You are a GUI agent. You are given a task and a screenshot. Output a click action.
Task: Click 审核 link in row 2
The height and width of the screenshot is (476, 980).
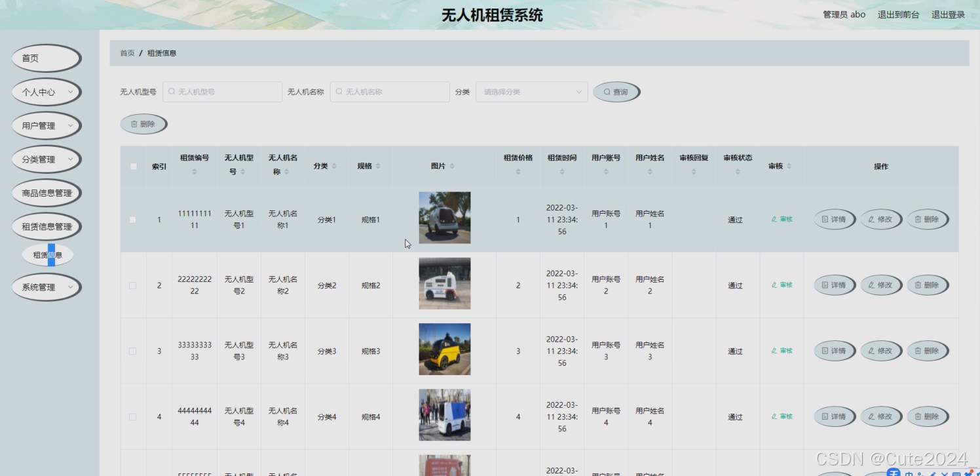782,285
